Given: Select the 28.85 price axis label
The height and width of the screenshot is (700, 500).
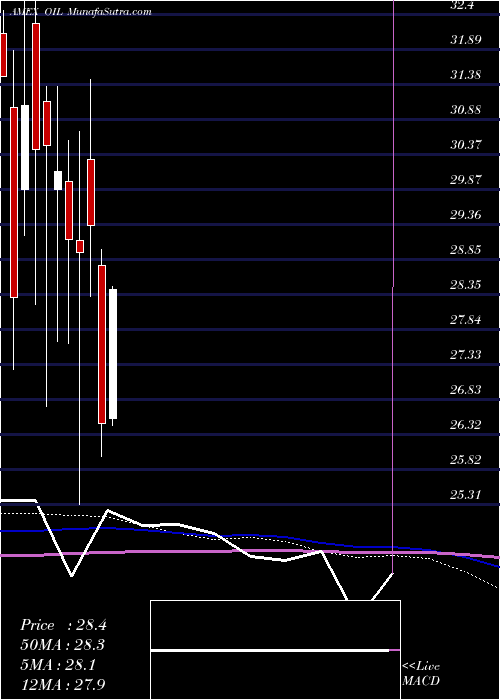Looking at the screenshot, I should (x=466, y=250).
